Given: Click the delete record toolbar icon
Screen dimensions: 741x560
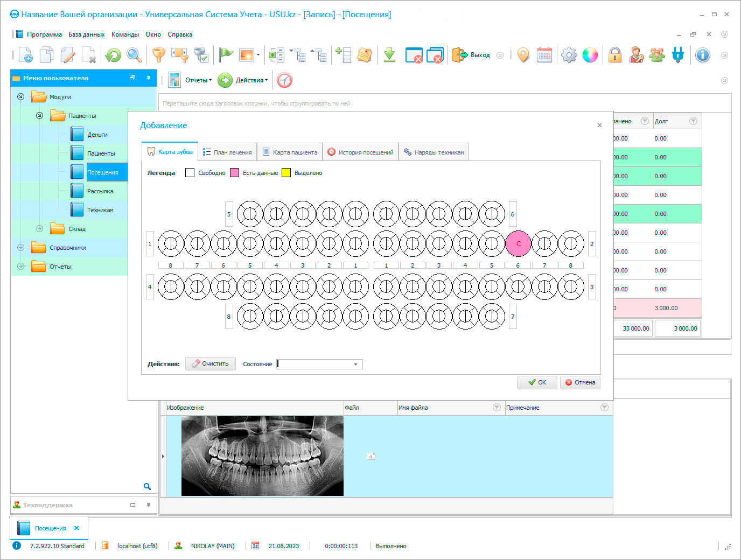Looking at the screenshot, I should [89, 55].
